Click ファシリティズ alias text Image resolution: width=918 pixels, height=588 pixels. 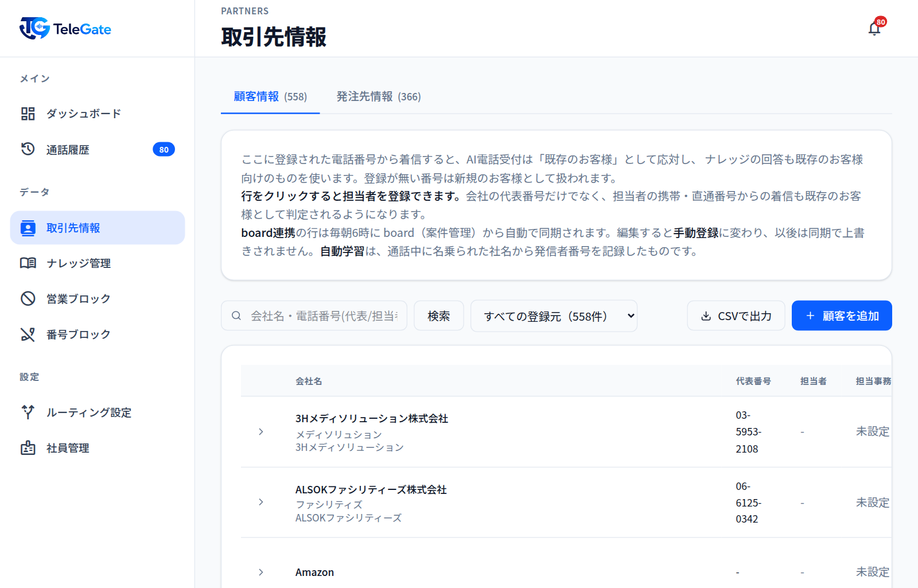[329, 504]
